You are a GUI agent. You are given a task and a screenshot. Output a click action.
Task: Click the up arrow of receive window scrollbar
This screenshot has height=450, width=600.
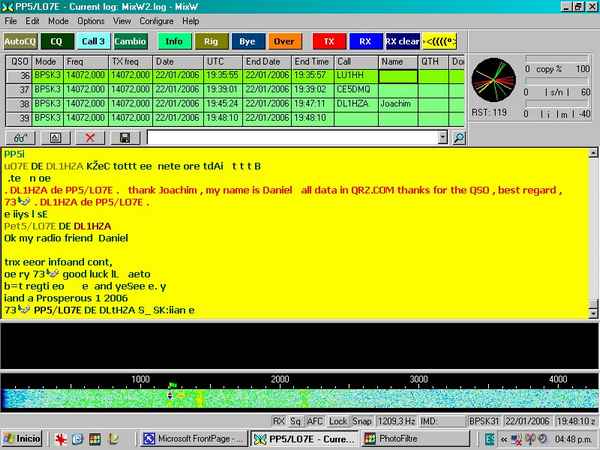coord(593,153)
